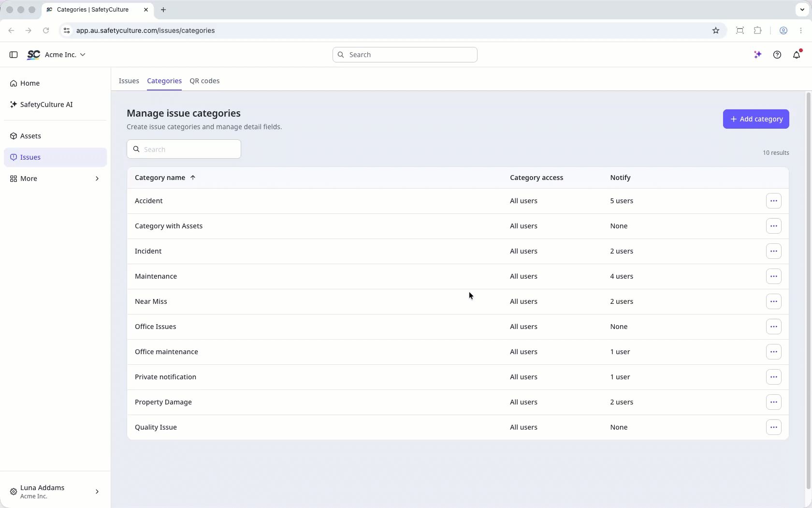The width and height of the screenshot is (812, 508).
Task: Open browser tab list dropdown
Action: [802, 10]
